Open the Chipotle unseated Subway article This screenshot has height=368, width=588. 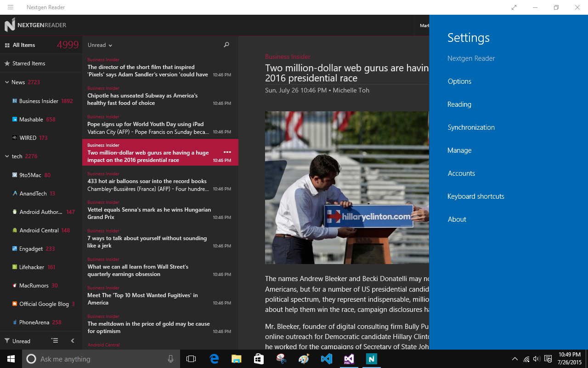click(x=160, y=96)
